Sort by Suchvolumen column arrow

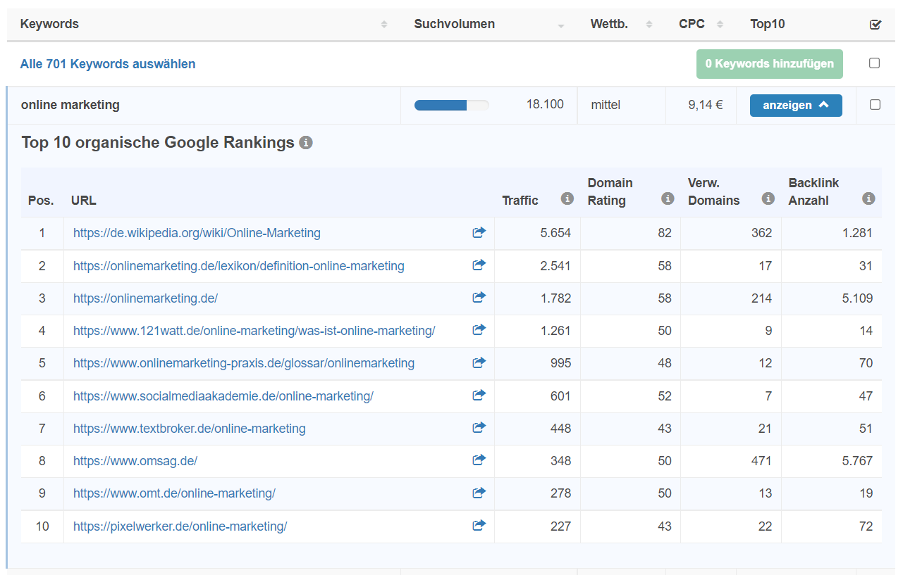[x=560, y=24]
